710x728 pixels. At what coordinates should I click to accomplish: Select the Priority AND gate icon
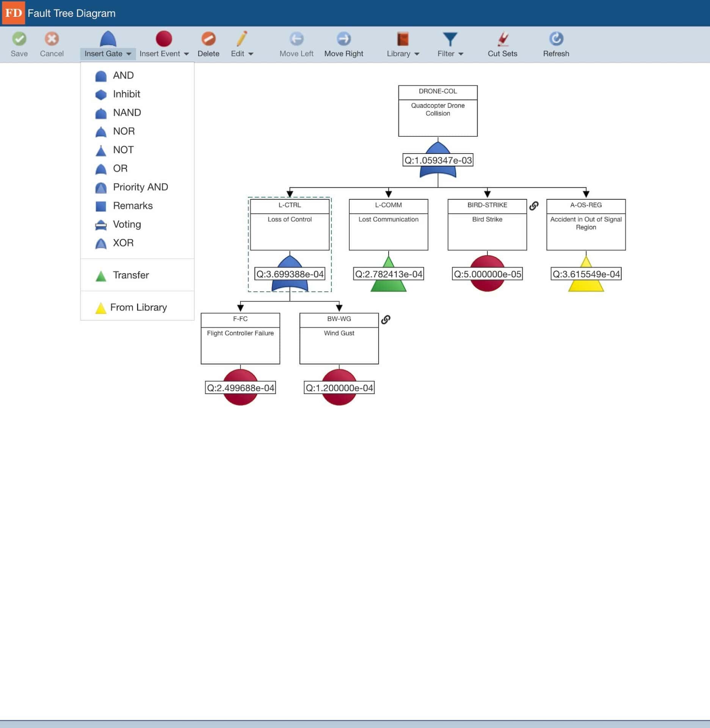click(x=140, y=187)
